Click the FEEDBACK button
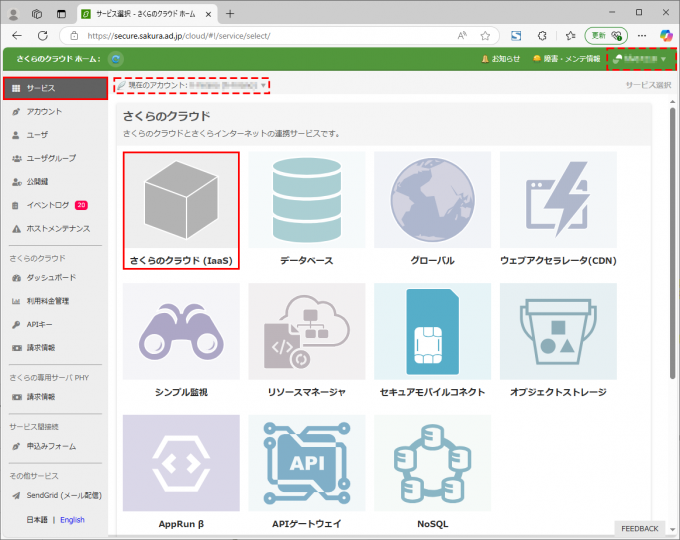The width and height of the screenshot is (680, 540). pos(639,528)
